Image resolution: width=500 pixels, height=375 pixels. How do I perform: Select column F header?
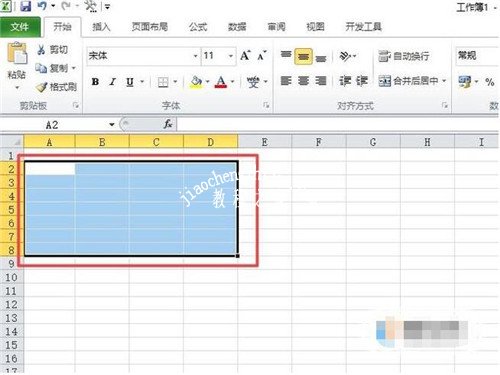(x=319, y=142)
